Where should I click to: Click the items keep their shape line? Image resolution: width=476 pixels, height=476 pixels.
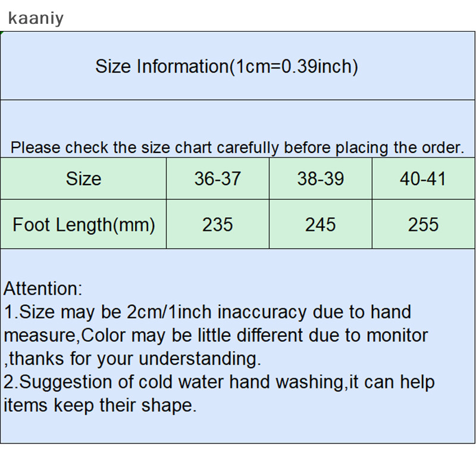point(100,405)
